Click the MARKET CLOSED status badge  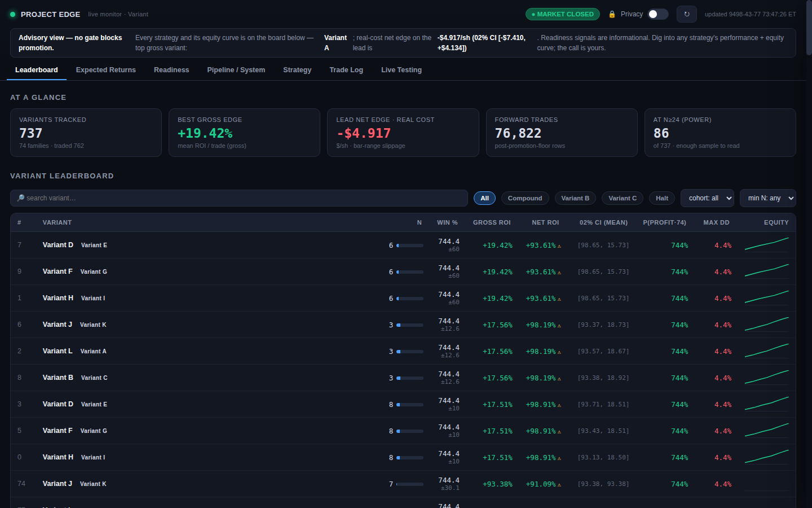(x=562, y=14)
